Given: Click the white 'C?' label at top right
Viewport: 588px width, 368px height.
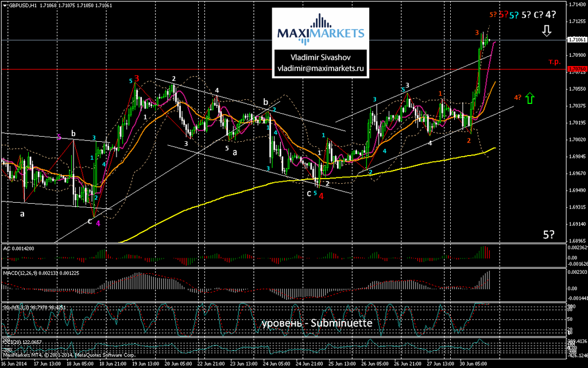Looking at the screenshot, I should click(x=539, y=14).
